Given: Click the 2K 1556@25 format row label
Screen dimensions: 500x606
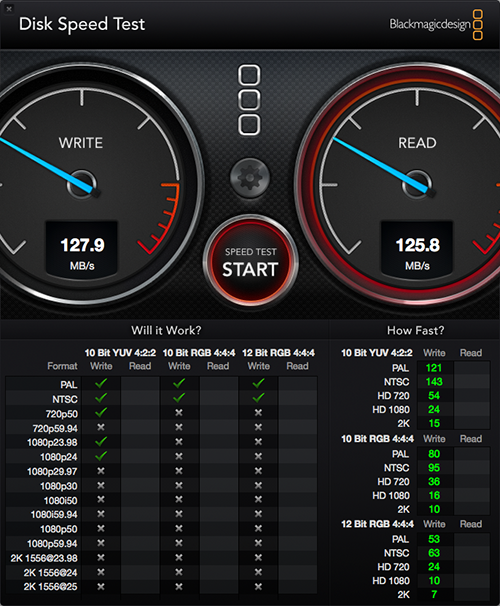Looking at the screenshot, I should [50, 587].
